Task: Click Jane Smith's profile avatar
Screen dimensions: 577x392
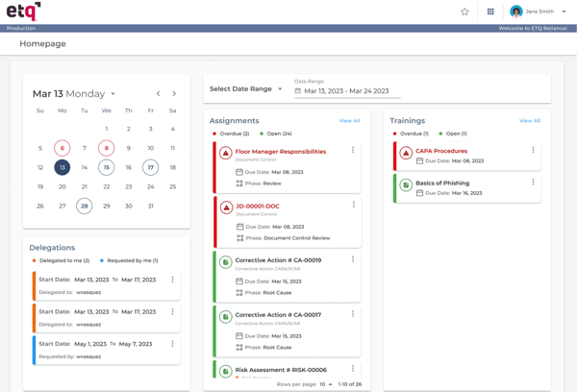Action: (x=516, y=12)
